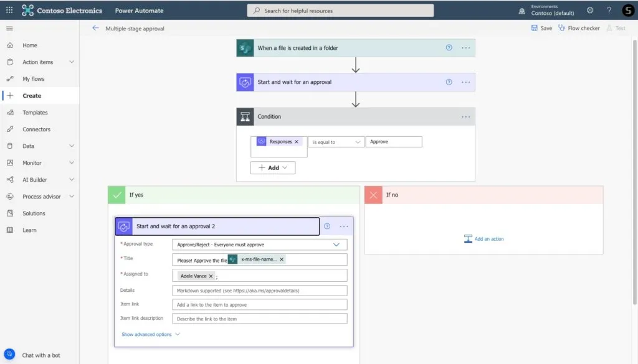Screen dimensions: 638x364
Task: Open more options for the Condition step
Action: (466, 116)
